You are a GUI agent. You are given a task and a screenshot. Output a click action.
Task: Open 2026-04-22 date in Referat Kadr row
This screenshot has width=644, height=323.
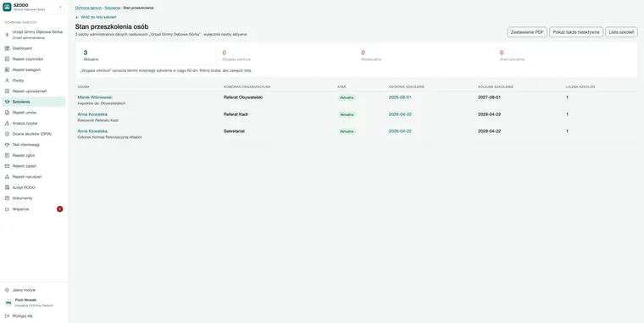point(400,114)
